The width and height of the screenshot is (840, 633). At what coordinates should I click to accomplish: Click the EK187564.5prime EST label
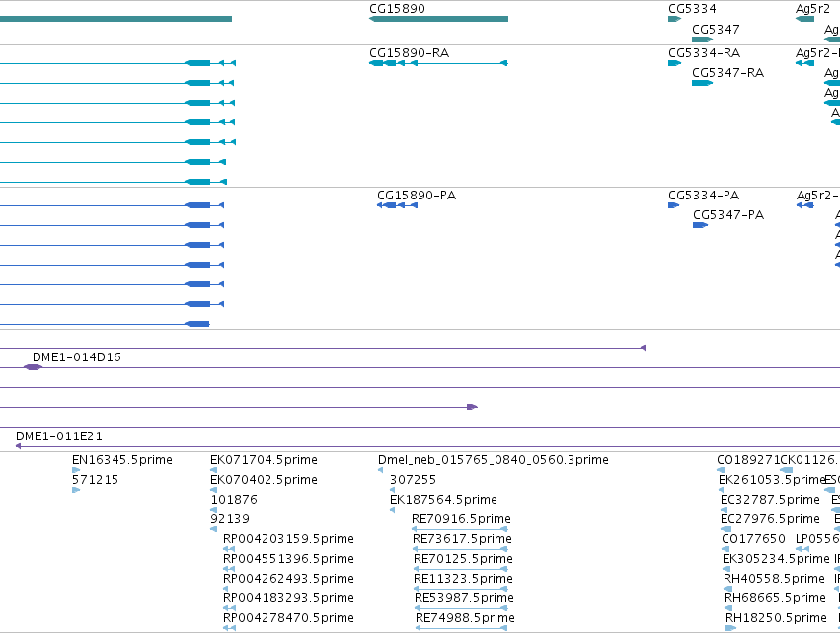(443, 500)
